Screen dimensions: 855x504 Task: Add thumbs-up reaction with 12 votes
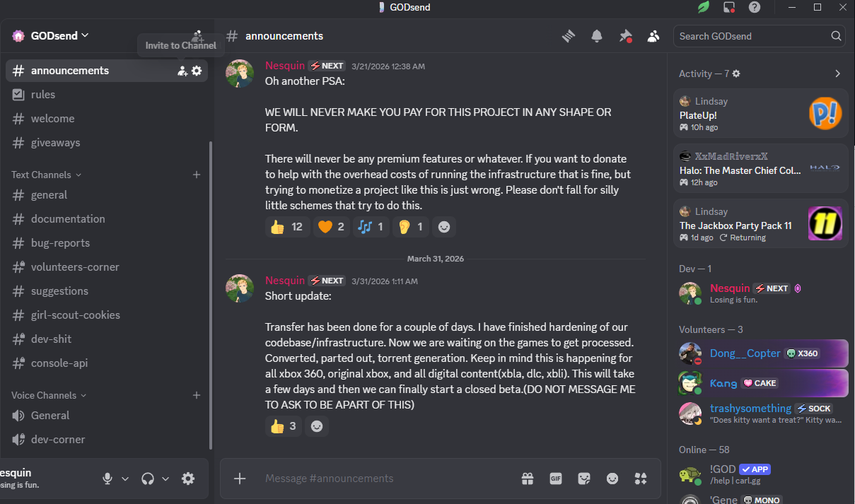(x=287, y=227)
